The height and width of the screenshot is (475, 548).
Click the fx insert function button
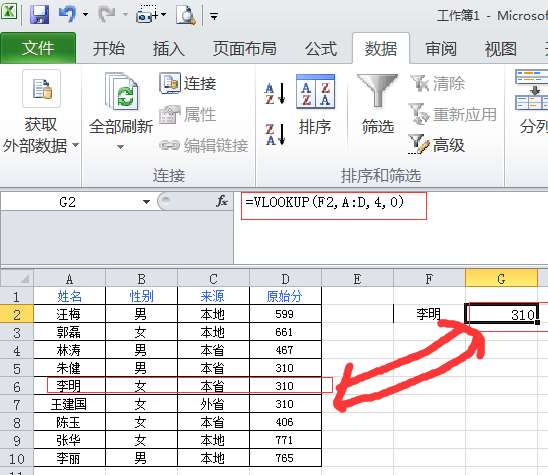222,201
